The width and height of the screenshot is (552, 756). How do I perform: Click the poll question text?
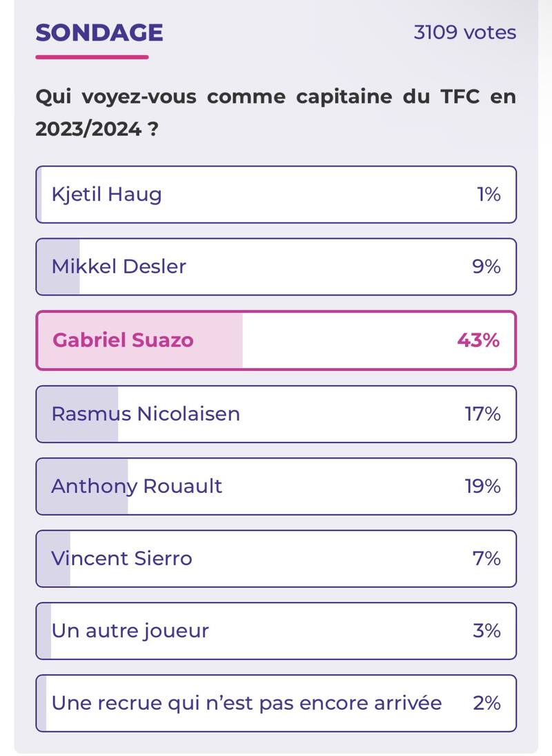point(276,110)
